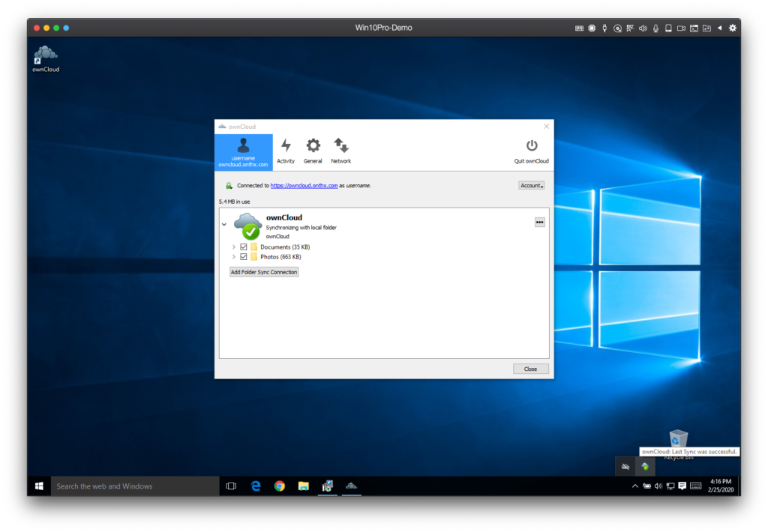Viewport: 768px width, 532px height.
Task: Collapse the ownCloud sync folder tree
Action: (x=224, y=225)
